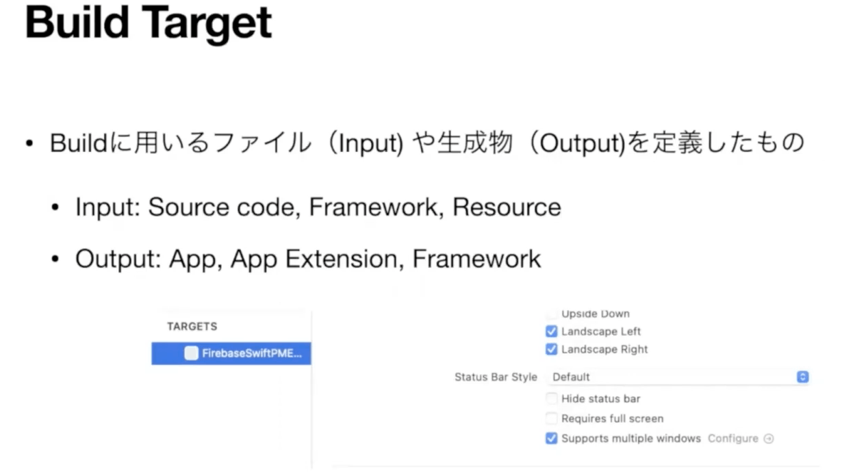Uncheck the Landscape Left checkbox
The height and width of the screenshot is (476, 868).
[x=552, y=331]
